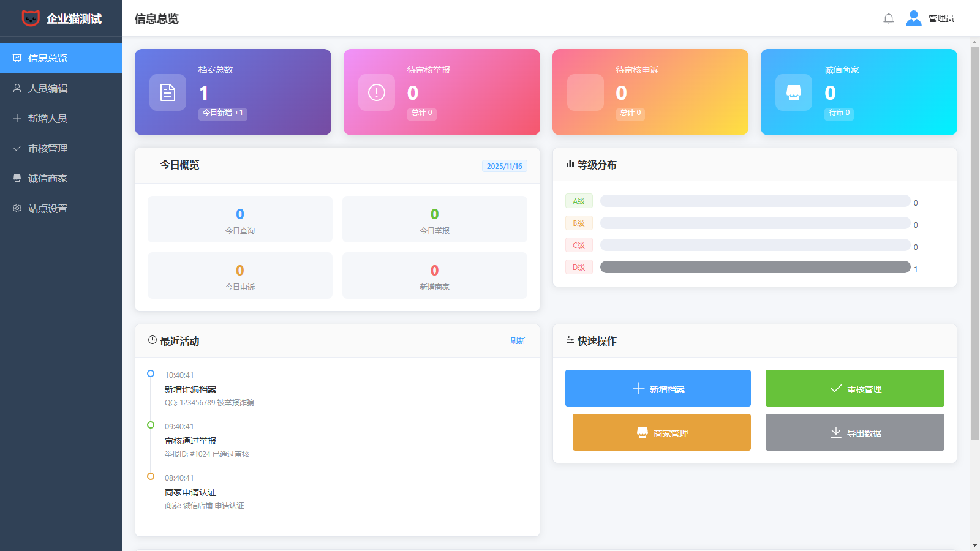Screen dimensions: 980x551
Task: Click the D级 progress bar
Action: point(755,267)
